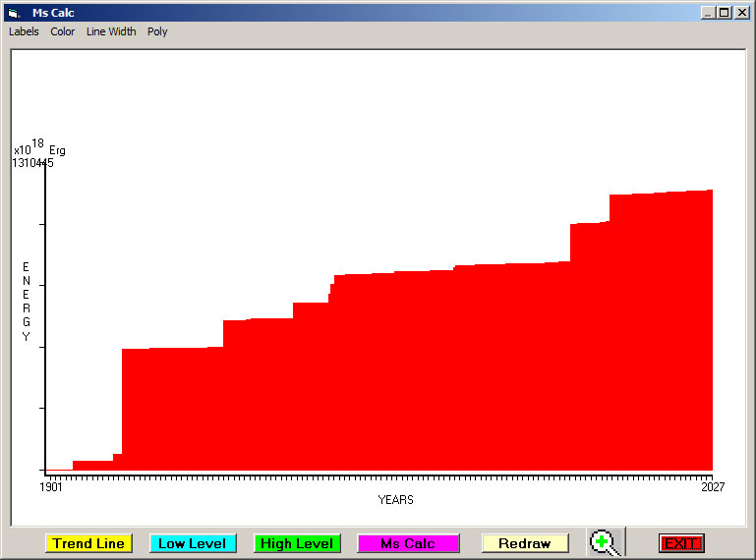This screenshot has height=560, width=756.
Task: Click the 2027 end year label
Action: (x=712, y=486)
